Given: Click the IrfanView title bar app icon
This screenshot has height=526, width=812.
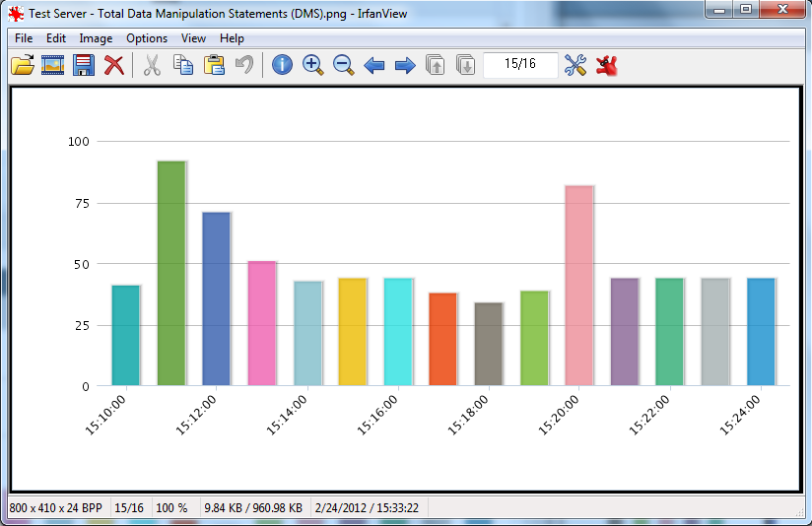Looking at the screenshot, I should tap(16, 14).
